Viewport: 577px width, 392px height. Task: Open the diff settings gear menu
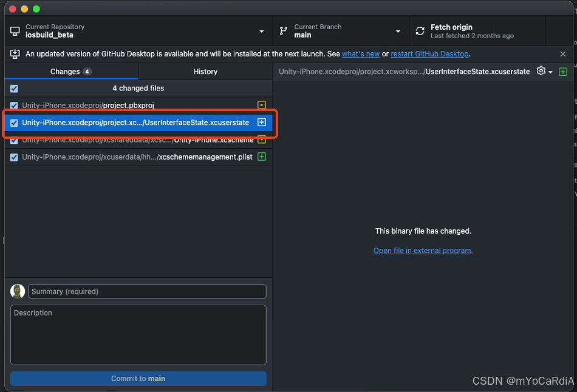click(544, 71)
